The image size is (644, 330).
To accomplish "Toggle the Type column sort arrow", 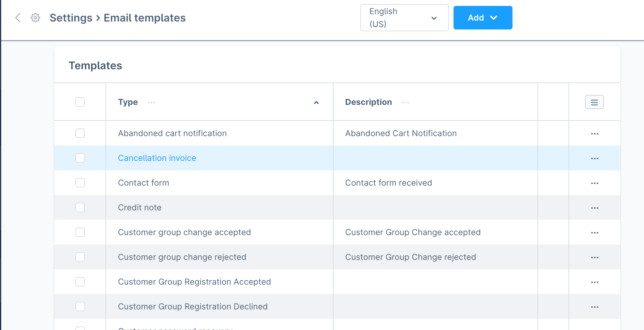I will 316,103.
